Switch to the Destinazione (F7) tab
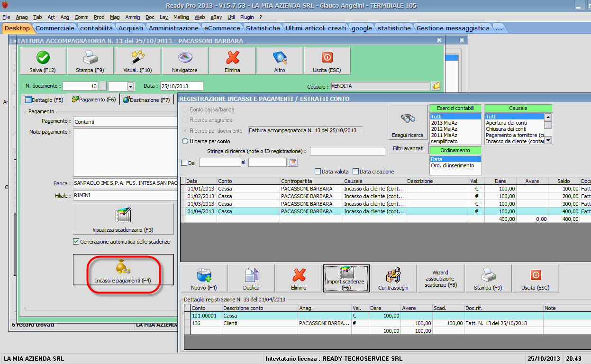 [x=146, y=100]
